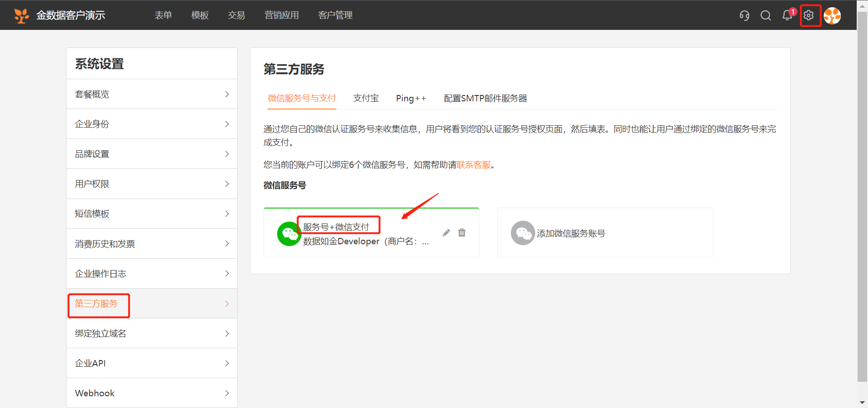
Task: Open the notifications bell icon
Action: [787, 15]
